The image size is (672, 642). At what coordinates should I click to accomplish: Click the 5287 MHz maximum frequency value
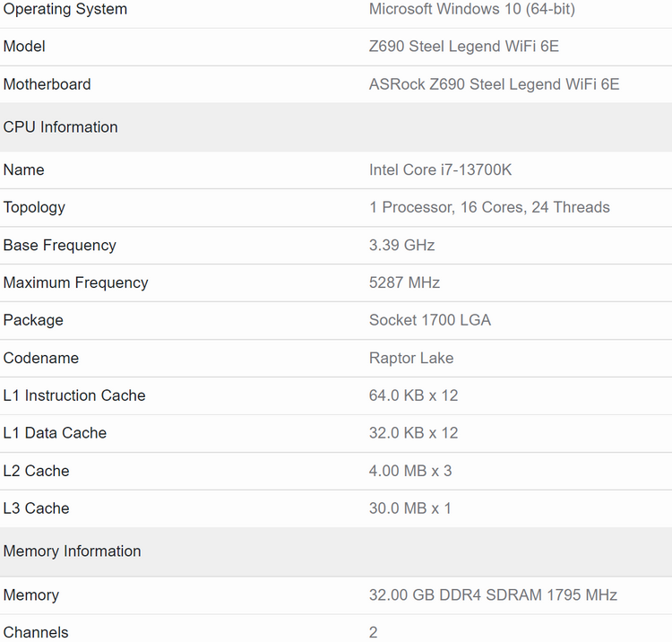(404, 282)
